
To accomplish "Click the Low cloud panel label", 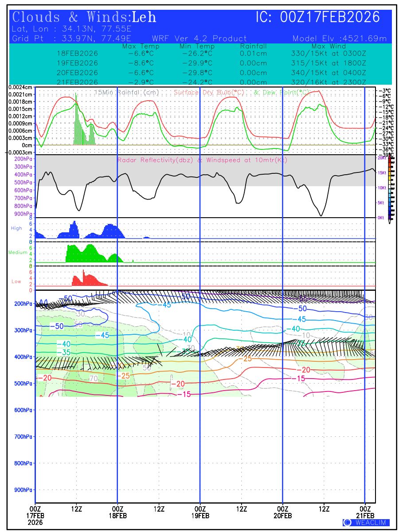I will (x=16, y=282).
